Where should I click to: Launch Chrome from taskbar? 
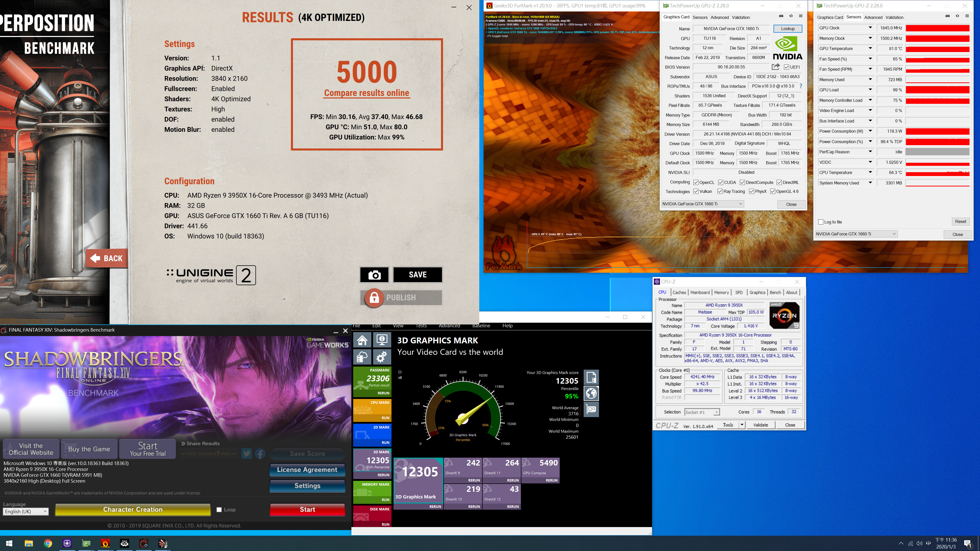coord(48,543)
